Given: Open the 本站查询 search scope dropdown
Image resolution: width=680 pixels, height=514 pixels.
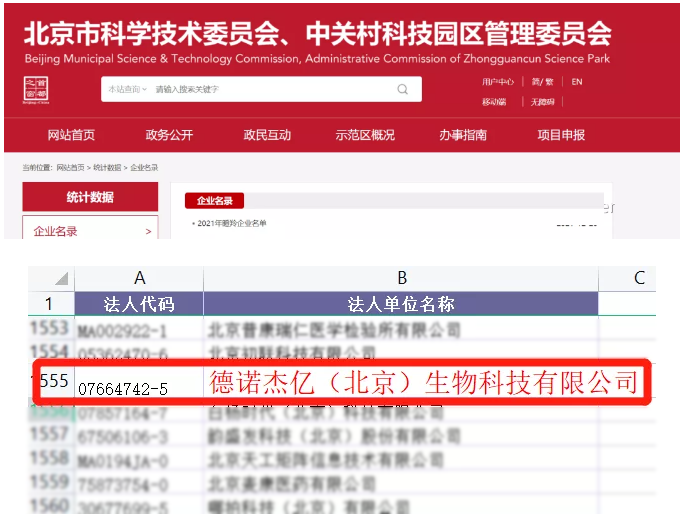Looking at the screenshot, I should tap(128, 89).
